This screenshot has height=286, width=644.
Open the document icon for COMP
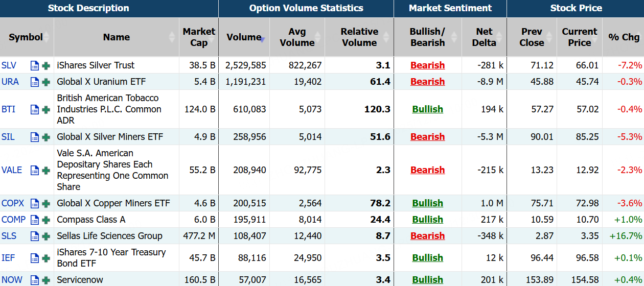click(35, 220)
